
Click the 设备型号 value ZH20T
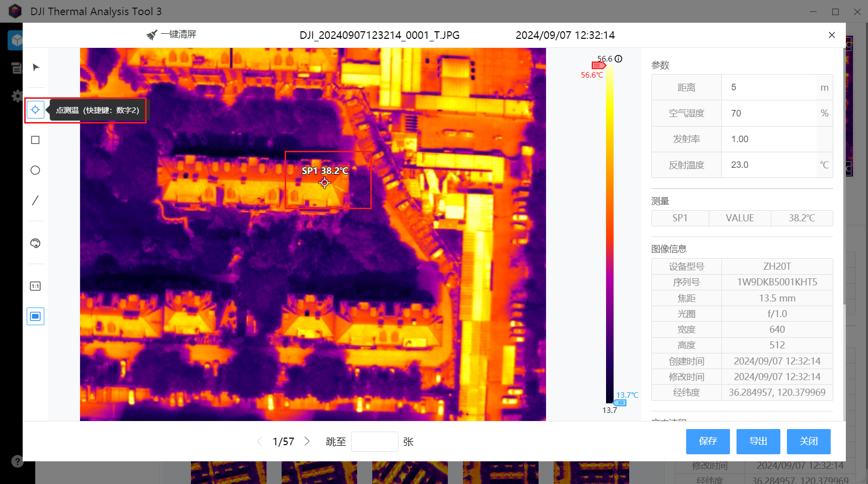pos(777,266)
